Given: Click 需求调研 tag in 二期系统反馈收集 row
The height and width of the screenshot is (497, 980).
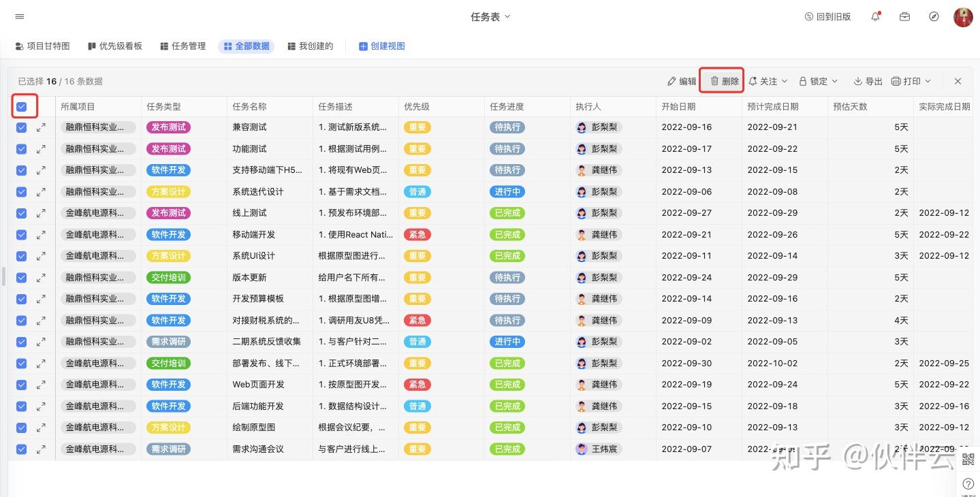Looking at the screenshot, I should [168, 342].
